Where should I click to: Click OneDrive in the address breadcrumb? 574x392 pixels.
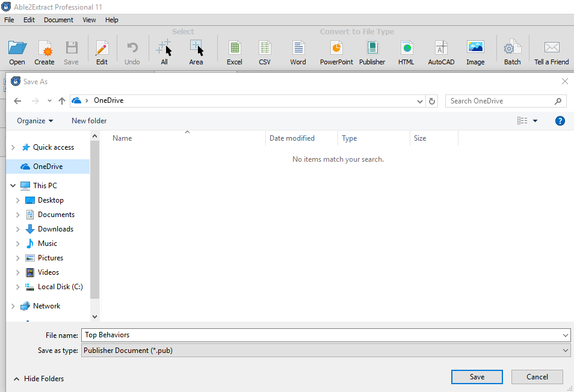[109, 100]
